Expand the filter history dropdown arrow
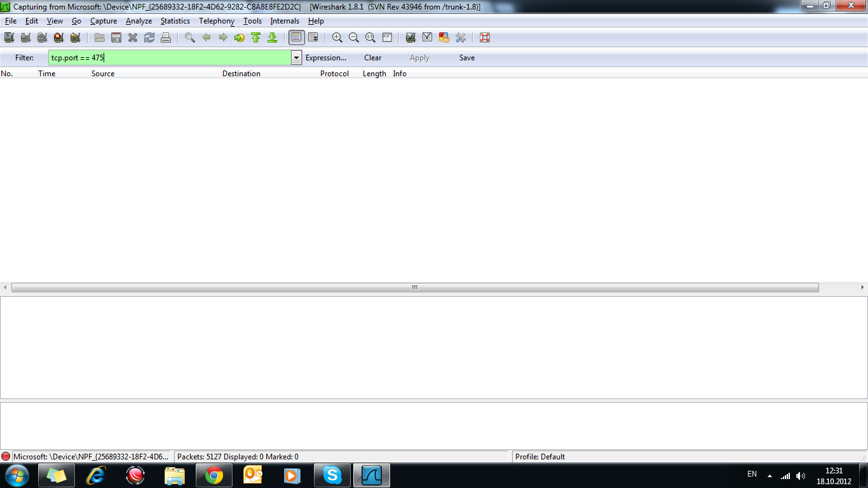Screen dimensions: 868x488 [296, 58]
